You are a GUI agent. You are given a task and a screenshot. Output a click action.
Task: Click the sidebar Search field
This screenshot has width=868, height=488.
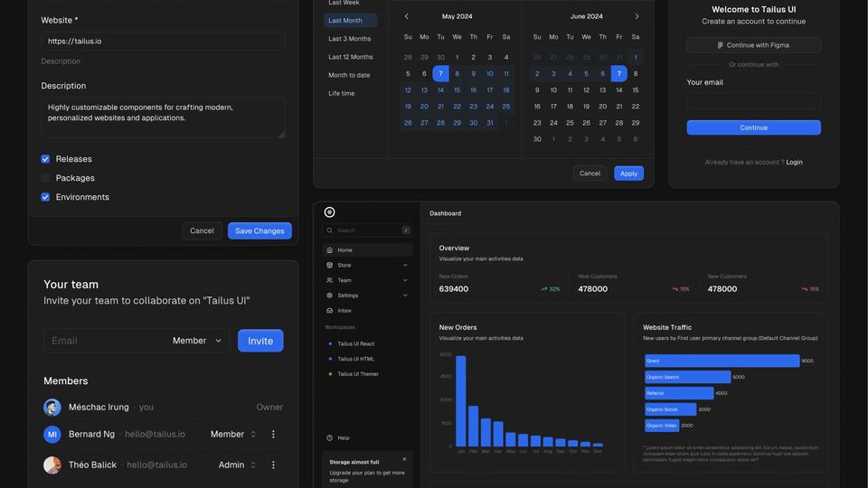pos(367,230)
